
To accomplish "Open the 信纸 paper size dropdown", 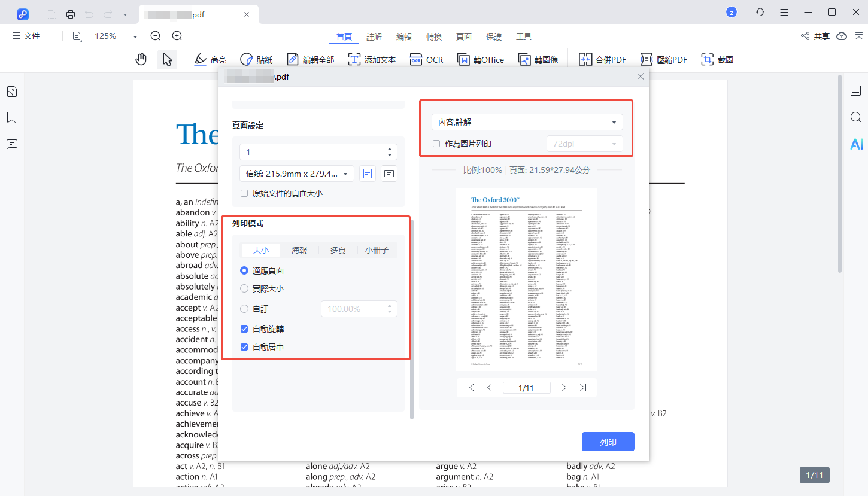I will coord(296,173).
